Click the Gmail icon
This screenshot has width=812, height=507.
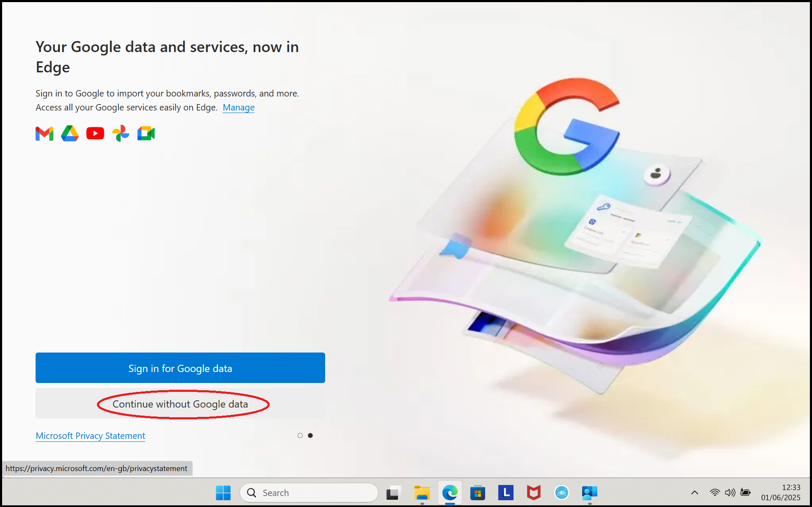click(44, 134)
